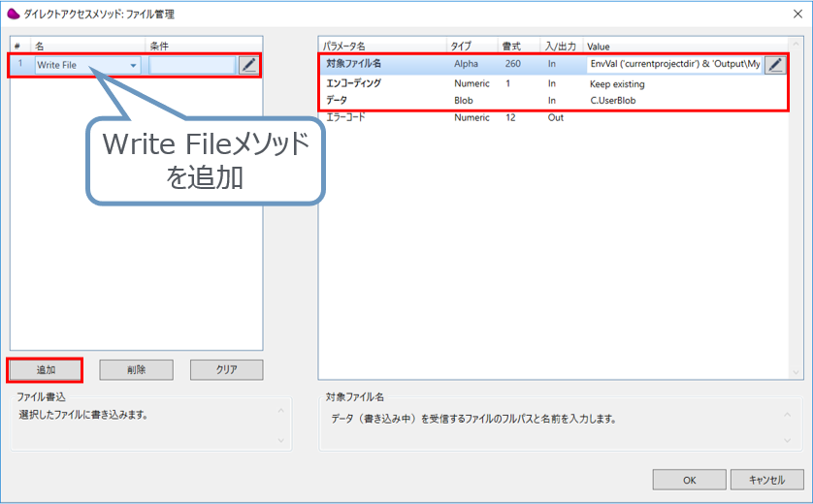Click the 入/出力 column header

click(x=560, y=46)
